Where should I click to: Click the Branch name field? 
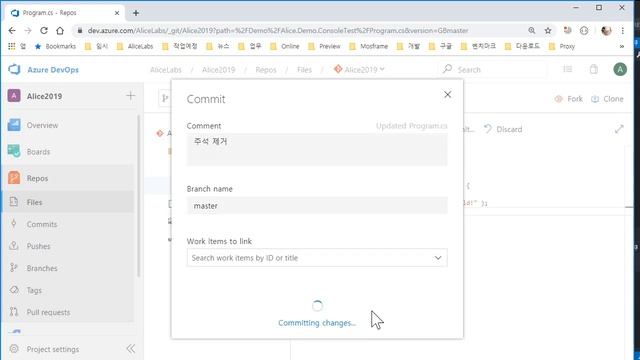pyautogui.click(x=317, y=206)
